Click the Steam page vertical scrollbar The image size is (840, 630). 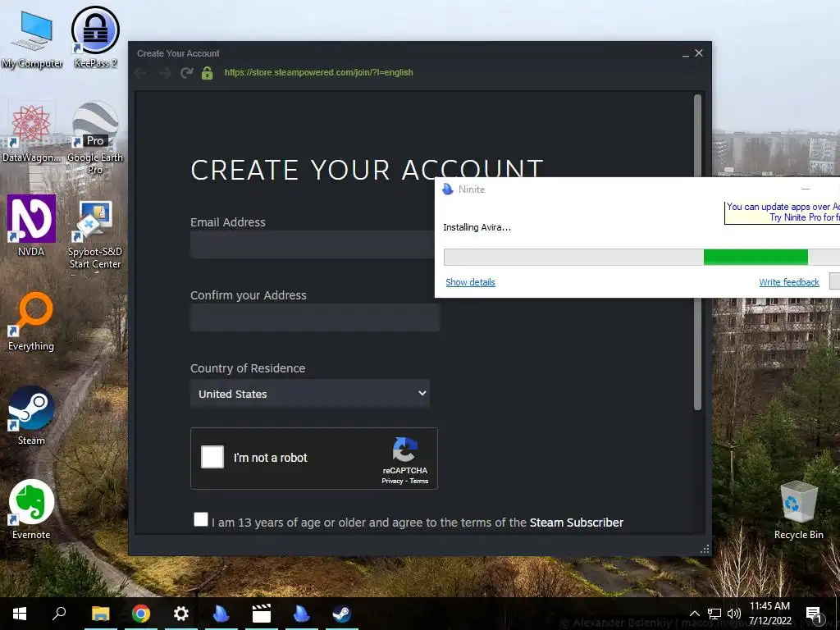[697, 252]
